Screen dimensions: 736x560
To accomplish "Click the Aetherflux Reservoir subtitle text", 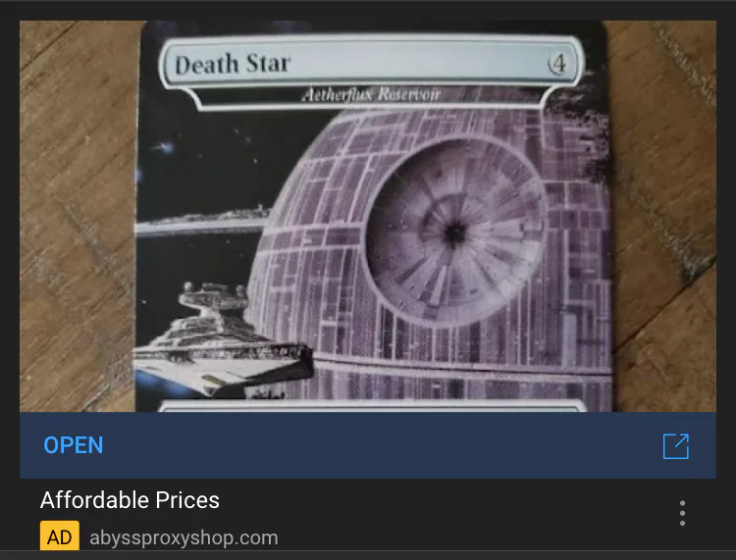I will 371,94.
